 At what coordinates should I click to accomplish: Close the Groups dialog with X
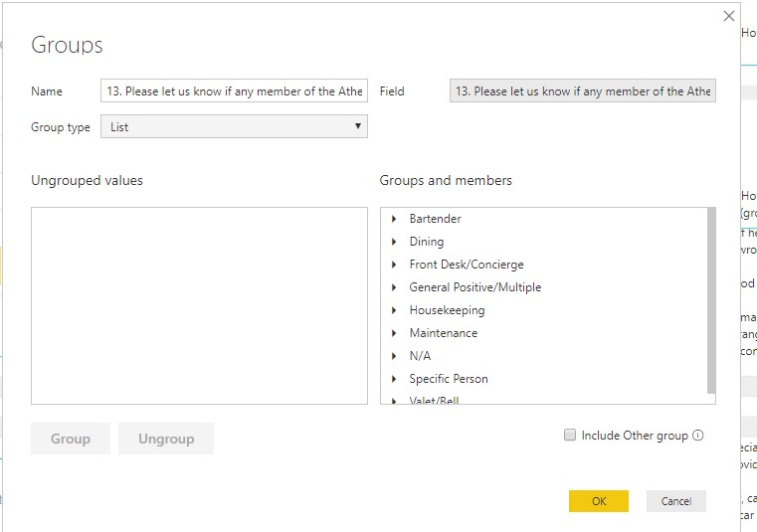[x=729, y=16]
